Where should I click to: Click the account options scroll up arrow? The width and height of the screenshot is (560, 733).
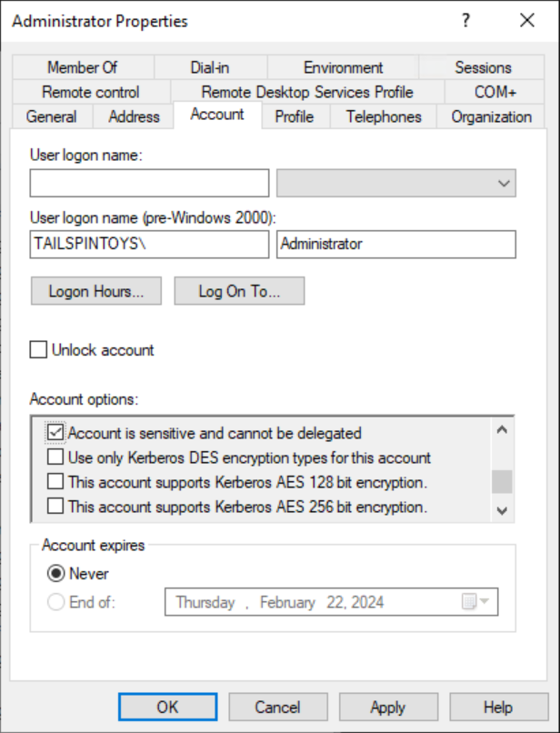tap(502, 430)
